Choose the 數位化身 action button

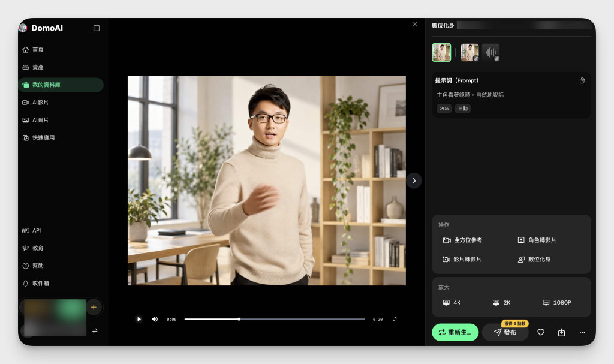[x=534, y=260]
